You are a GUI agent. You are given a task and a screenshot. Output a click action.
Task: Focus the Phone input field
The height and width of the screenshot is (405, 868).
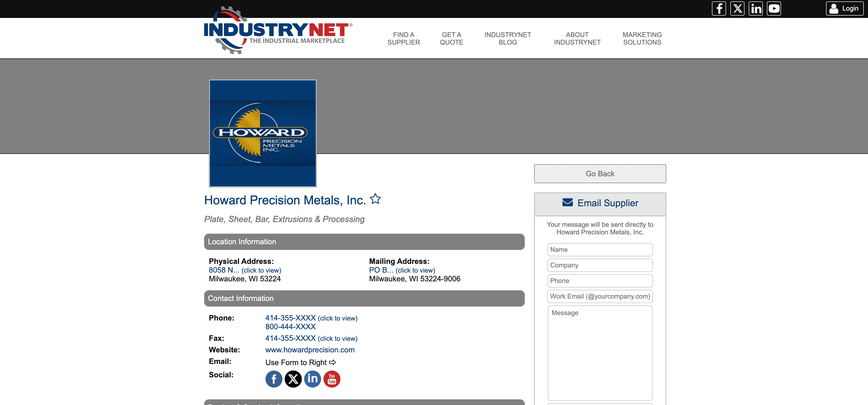click(600, 281)
